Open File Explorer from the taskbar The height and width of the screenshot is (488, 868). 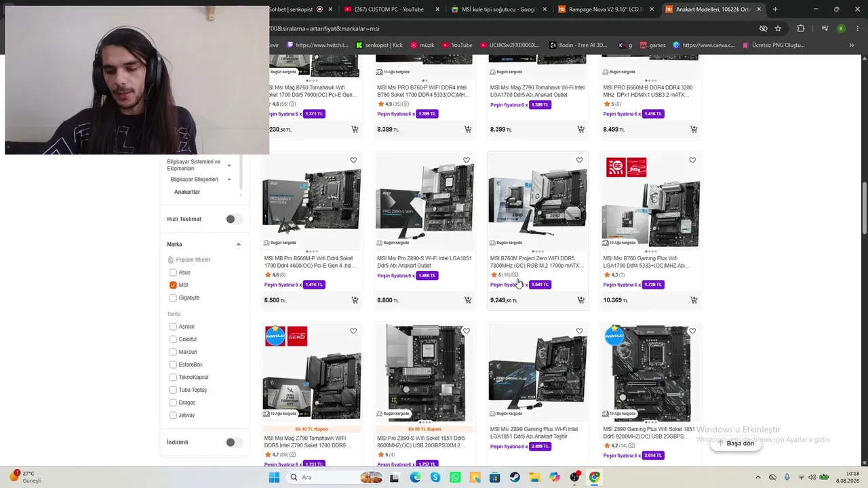point(534,477)
